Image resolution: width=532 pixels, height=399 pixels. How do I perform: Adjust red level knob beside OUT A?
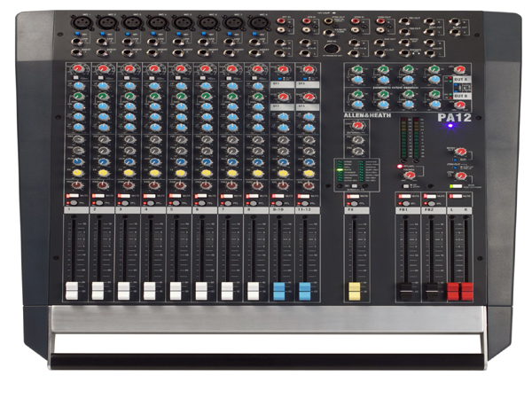click(x=459, y=69)
